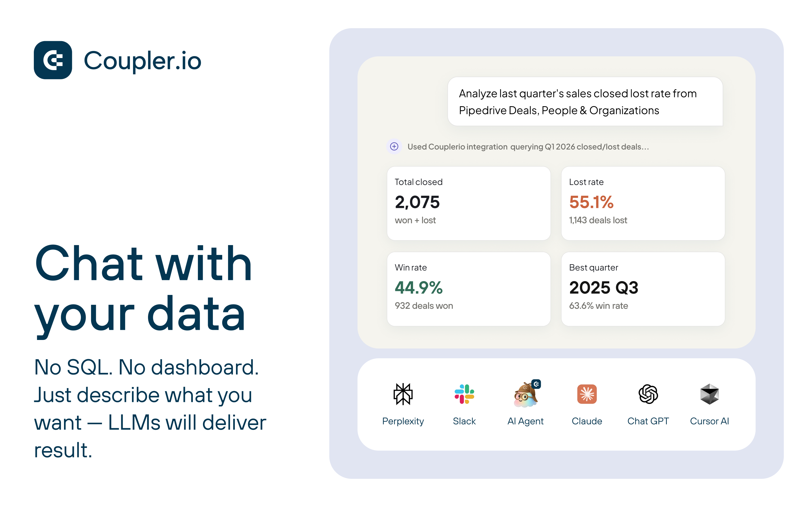This screenshot has height=507, width=812.
Task: Click the '63.6% win rate' subtext
Action: click(598, 306)
